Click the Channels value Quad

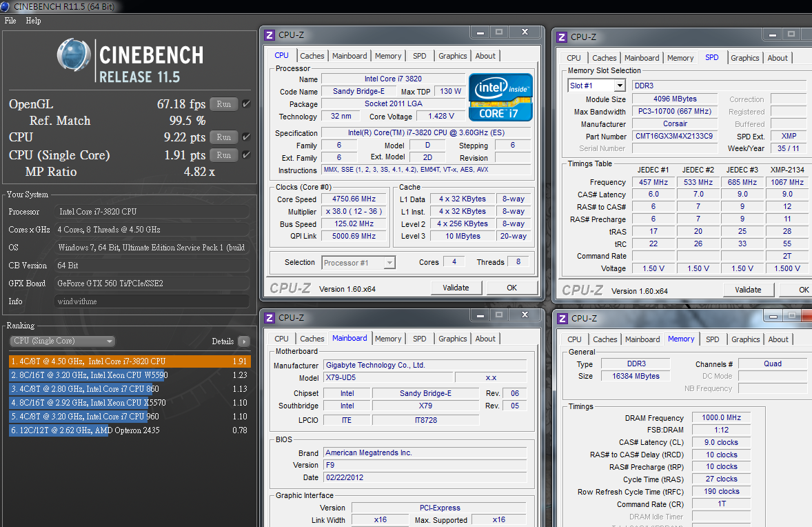click(x=772, y=364)
